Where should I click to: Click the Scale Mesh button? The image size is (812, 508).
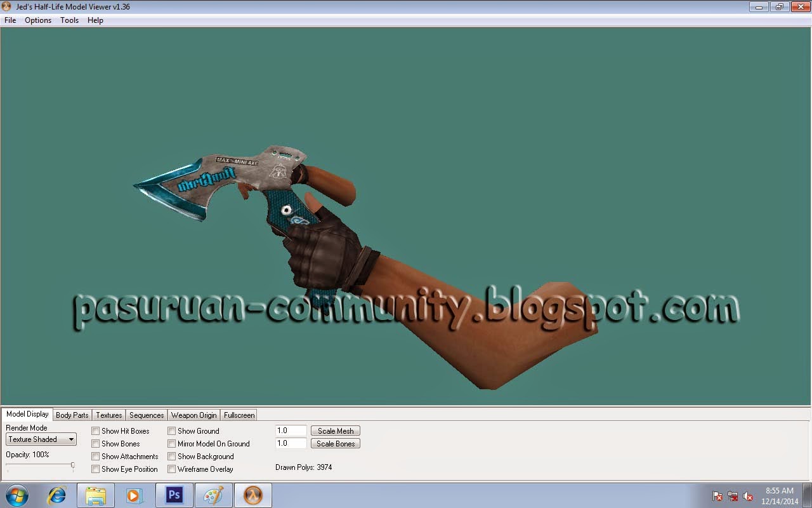(x=336, y=431)
